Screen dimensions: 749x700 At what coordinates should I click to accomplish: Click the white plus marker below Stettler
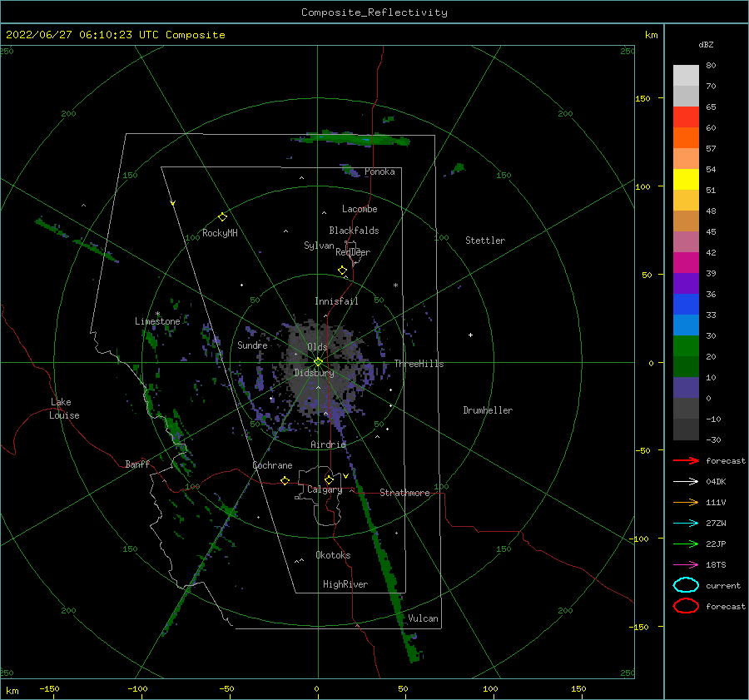coord(470,335)
